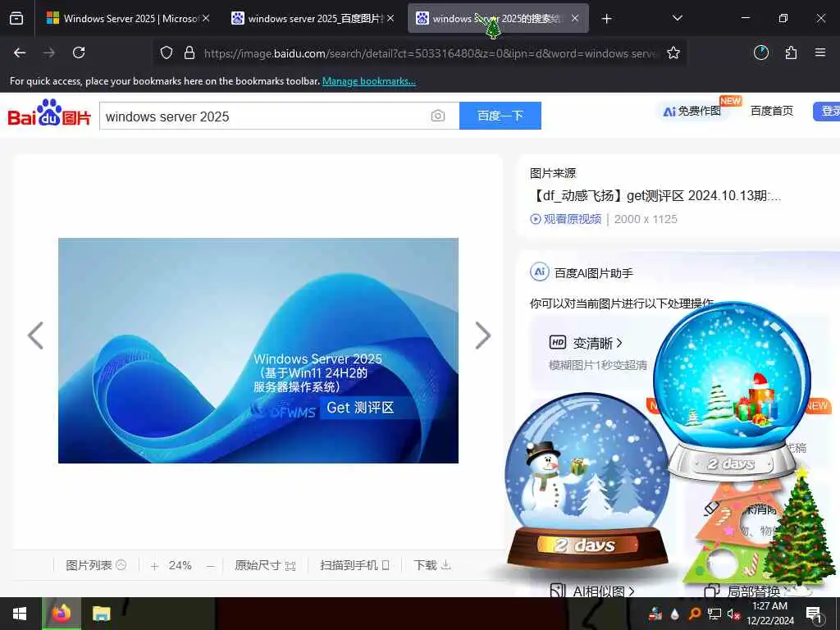Zoom out with the minus icon
This screenshot has height=630, width=840.
tap(210, 566)
